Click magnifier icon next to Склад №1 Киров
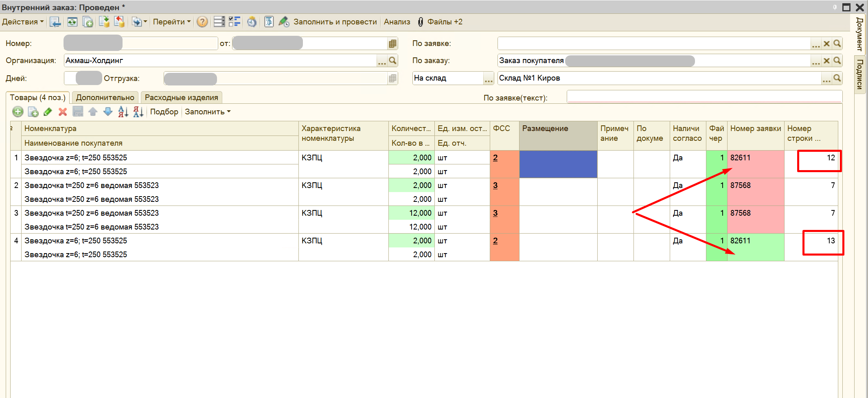The height and width of the screenshot is (398, 868). pos(837,78)
